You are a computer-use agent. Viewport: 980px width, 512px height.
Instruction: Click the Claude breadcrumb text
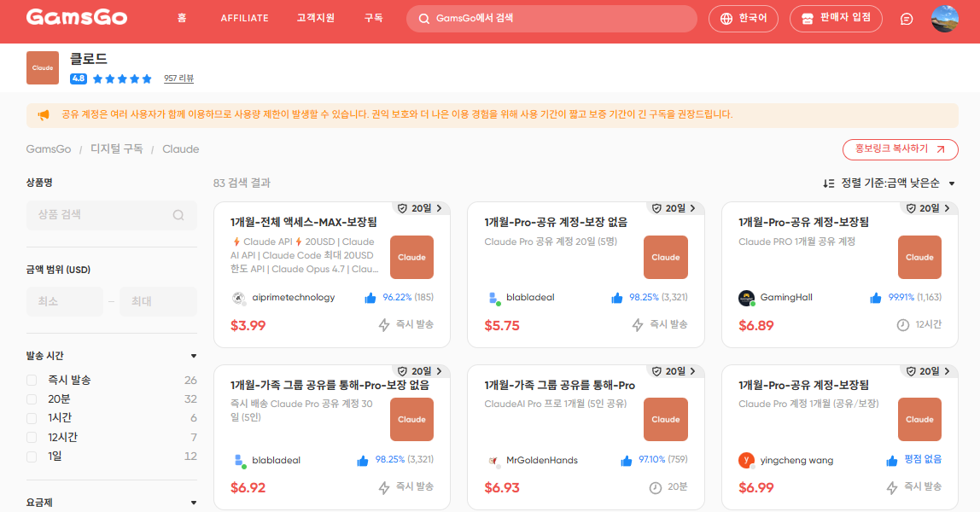point(181,149)
